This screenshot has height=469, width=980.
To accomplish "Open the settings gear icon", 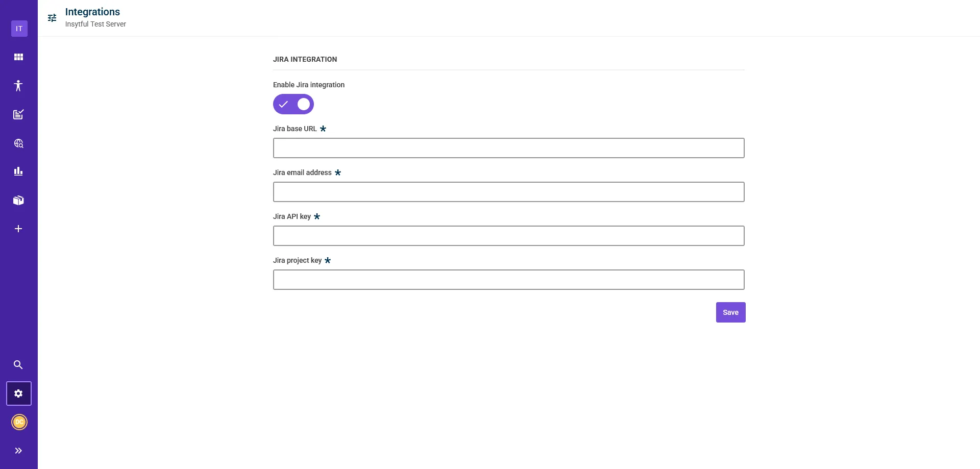I will (18, 393).
